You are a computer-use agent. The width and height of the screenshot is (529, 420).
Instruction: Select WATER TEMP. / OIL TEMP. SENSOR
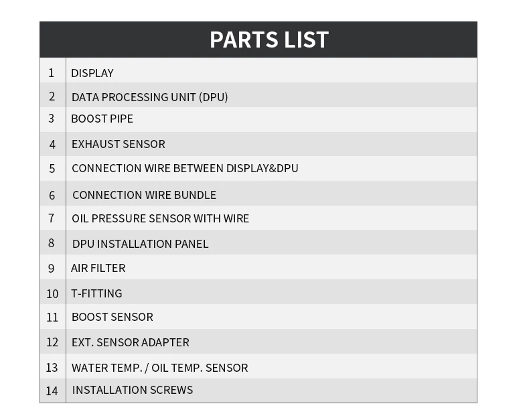tap(159, 368)
